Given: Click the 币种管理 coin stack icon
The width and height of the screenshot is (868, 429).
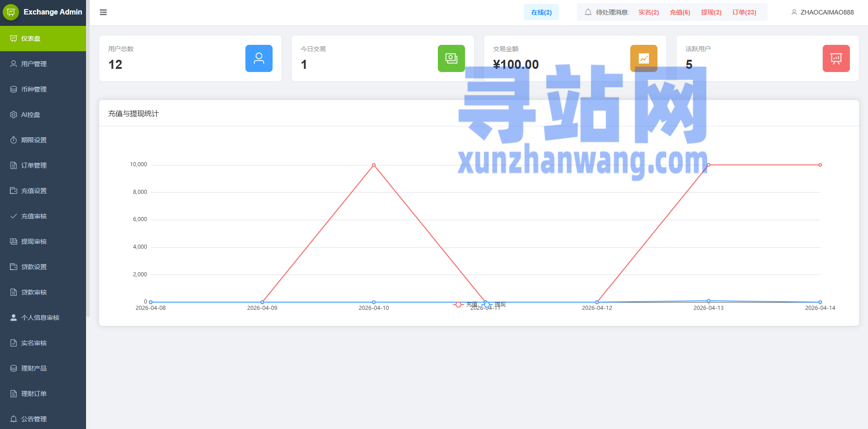Looking at the screenshot, I should 14,89.
